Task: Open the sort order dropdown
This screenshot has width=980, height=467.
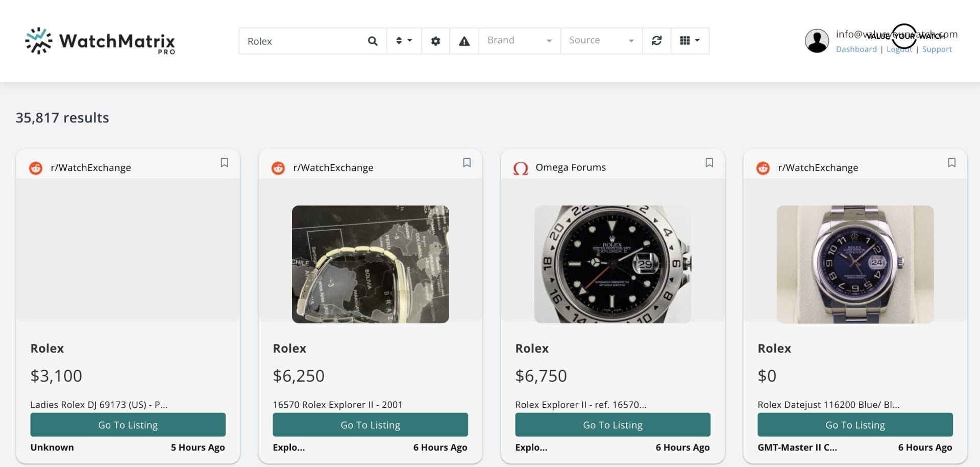Action: [404, 40]
